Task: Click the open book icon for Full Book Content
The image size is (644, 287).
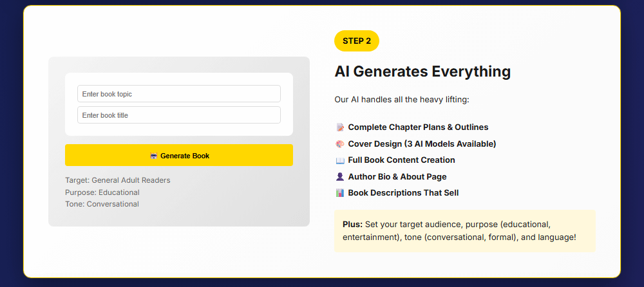Action: [340, 160]
